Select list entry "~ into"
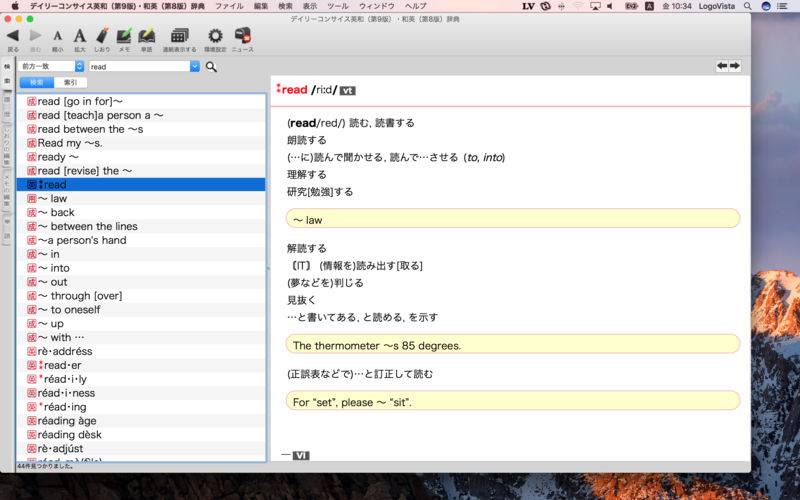This screenshot has height=500, width=800. 141,268
